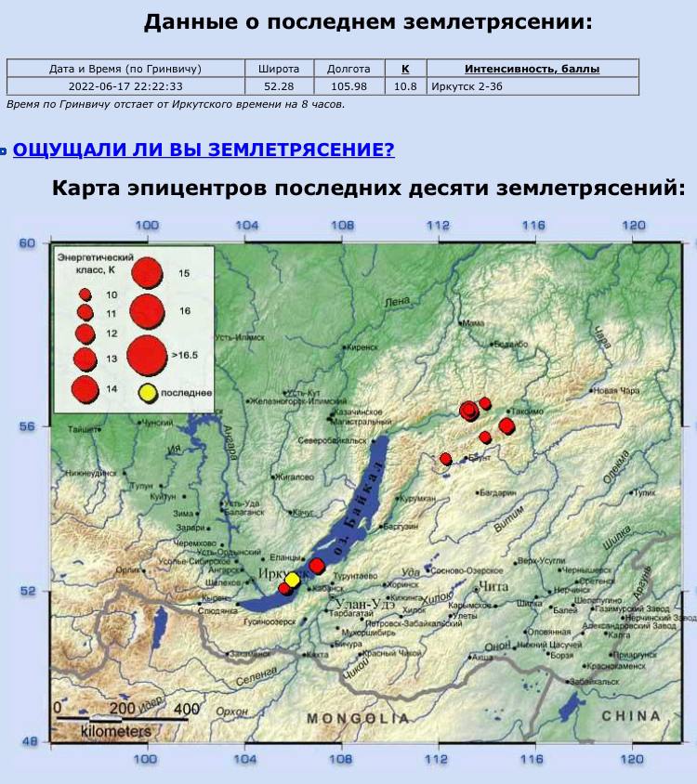
Task: Click the 'оз. Байкал' lake label
Action: pyautogui.click(x=358, y=509)
